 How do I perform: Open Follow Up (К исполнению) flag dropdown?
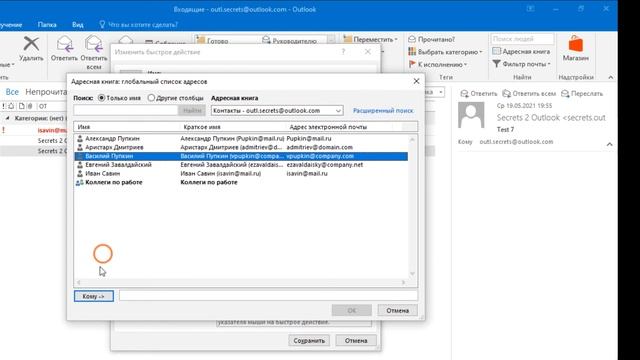[x=438, y=64]
